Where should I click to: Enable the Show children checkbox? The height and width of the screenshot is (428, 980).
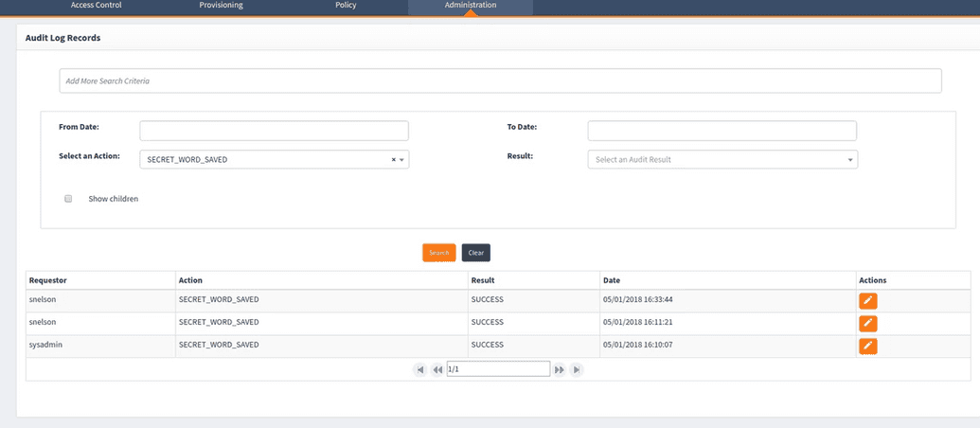tap(68, 199)
